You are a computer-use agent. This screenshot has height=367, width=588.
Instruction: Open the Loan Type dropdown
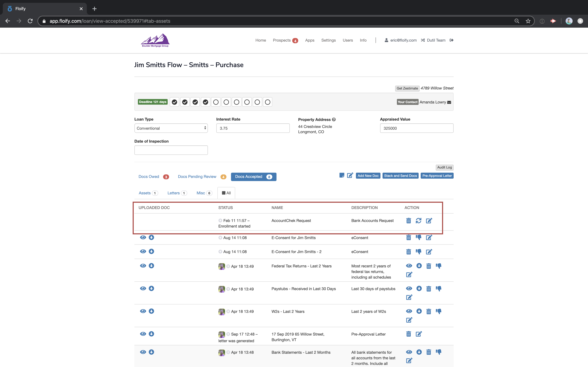(x=171, y=128)
